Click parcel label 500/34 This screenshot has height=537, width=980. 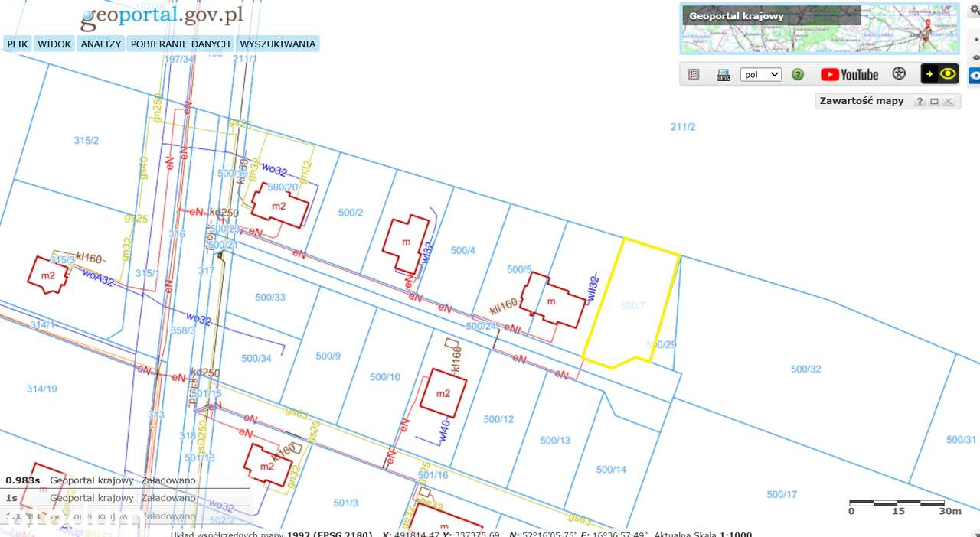tap(256, 358)
